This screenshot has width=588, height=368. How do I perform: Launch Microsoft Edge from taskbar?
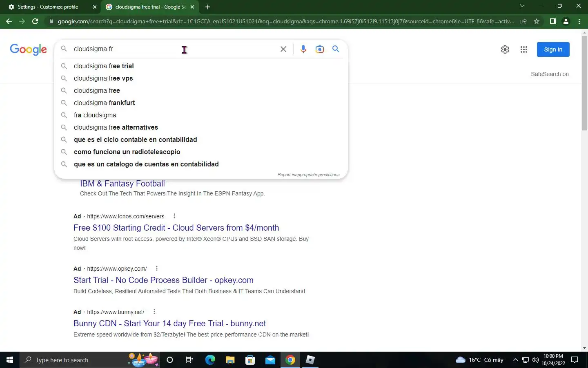click(210, 360)
